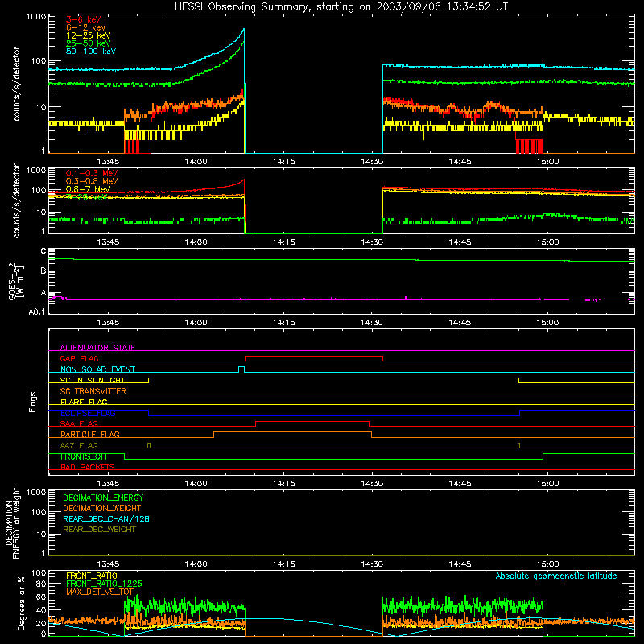Click the yellow FRONT_RATIO legend label
The image size is (644, 644).
click(92, 576)
